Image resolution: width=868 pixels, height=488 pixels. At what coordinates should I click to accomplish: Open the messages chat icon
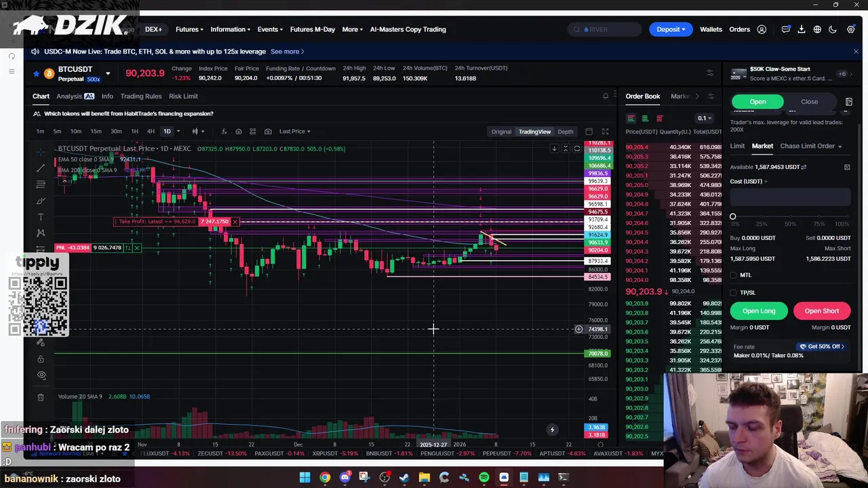coord(785,29)
